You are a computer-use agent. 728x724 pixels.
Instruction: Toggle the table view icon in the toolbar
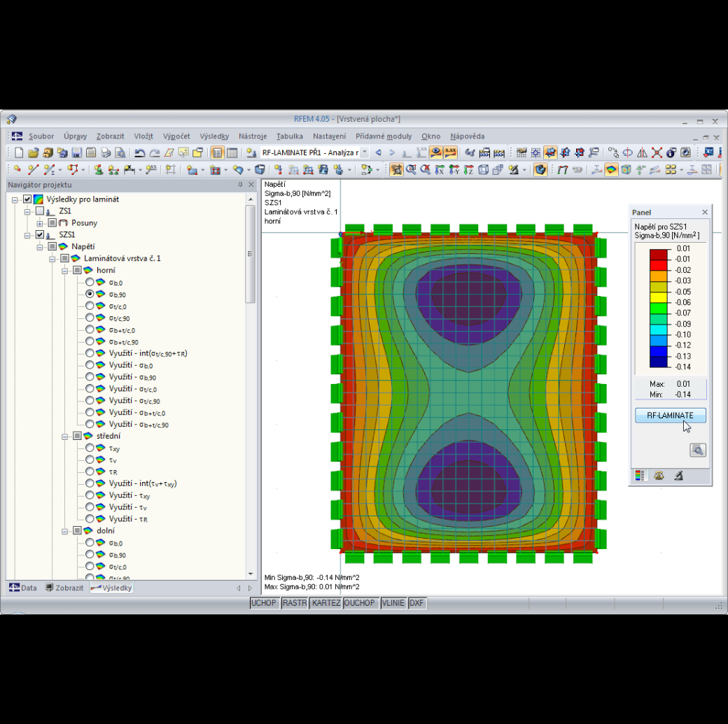(x=232, y=152)
